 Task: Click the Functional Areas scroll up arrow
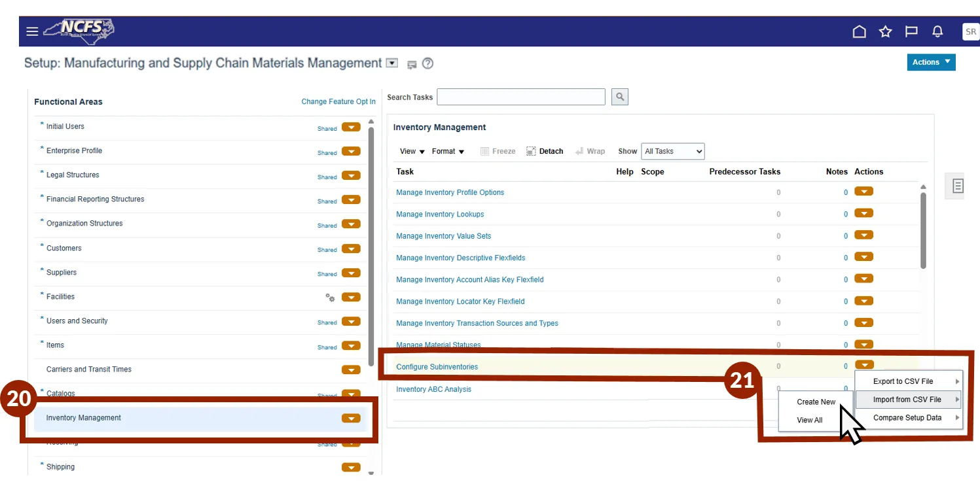pos(371,122)
